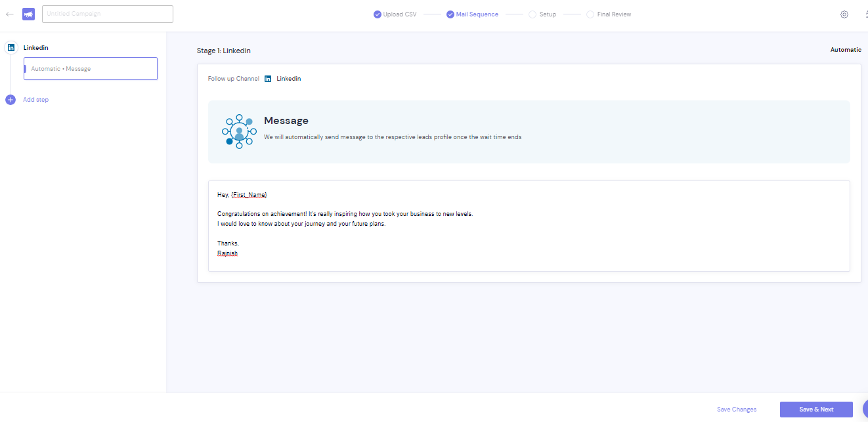The width and height of the screenshot is (868, 422).
Task: Open the chat bubble at bottom right
Action: (865, 408)
